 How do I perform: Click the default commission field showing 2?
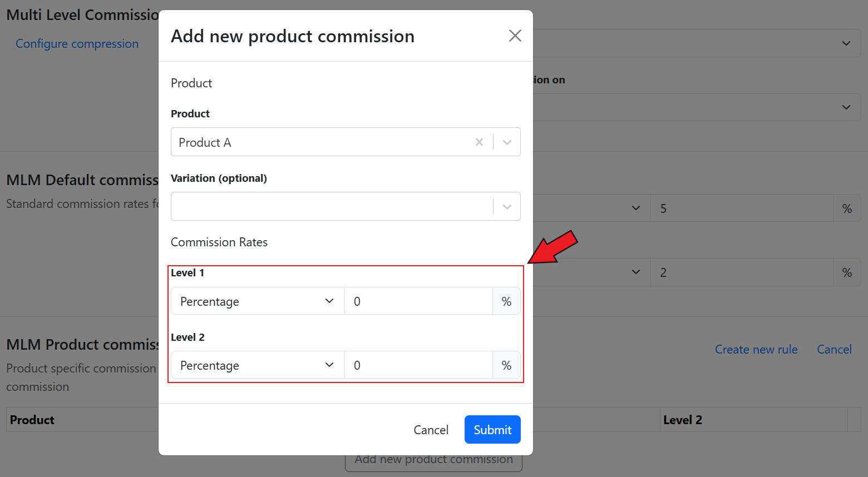[x=741, y=272]
